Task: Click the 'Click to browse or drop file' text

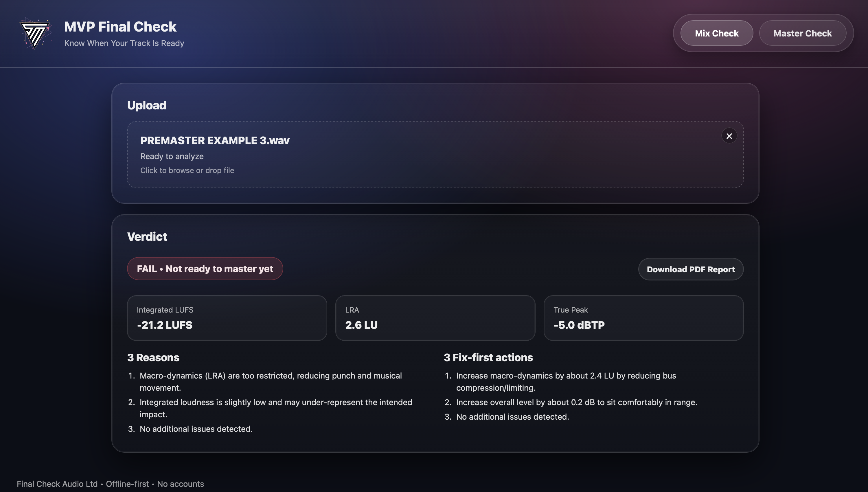Action: click(x=187, y=170)
